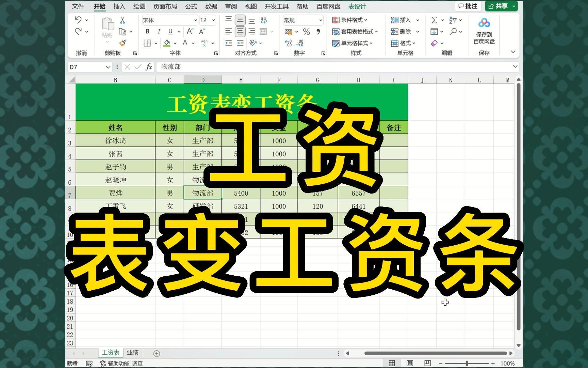Click the 删除 delete cells icon
The height and width of the screenshot is (368, 588).
point(395,31)
